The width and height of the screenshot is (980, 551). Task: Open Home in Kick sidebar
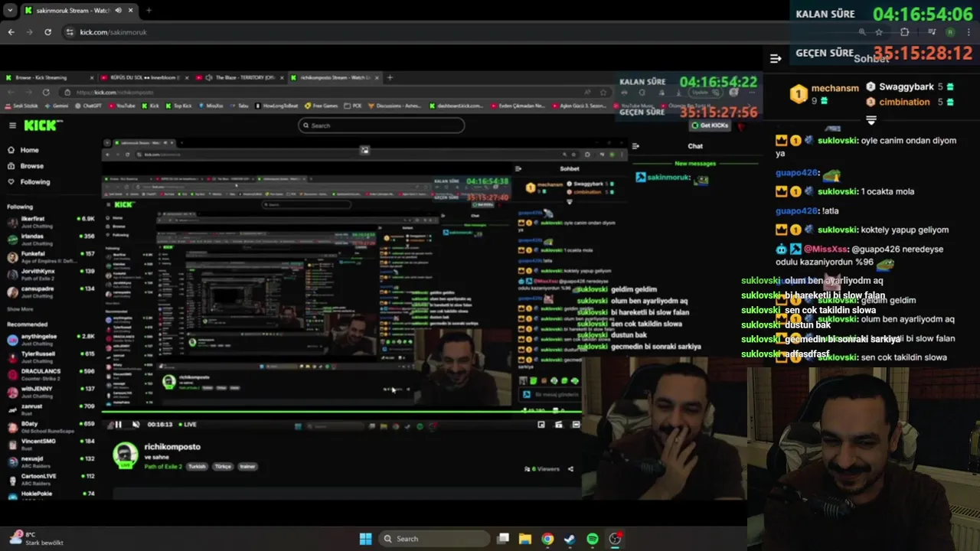(23, 150)
